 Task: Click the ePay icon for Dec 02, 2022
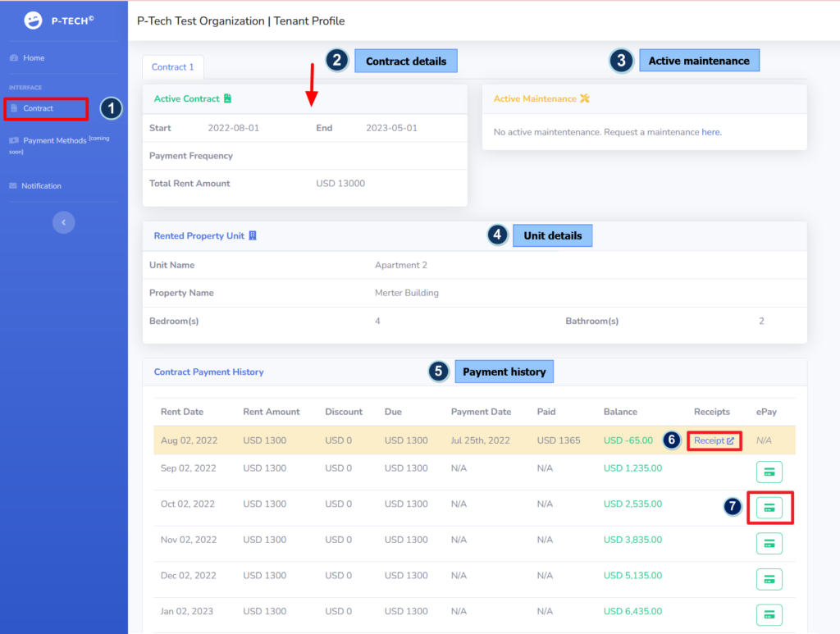769,579
